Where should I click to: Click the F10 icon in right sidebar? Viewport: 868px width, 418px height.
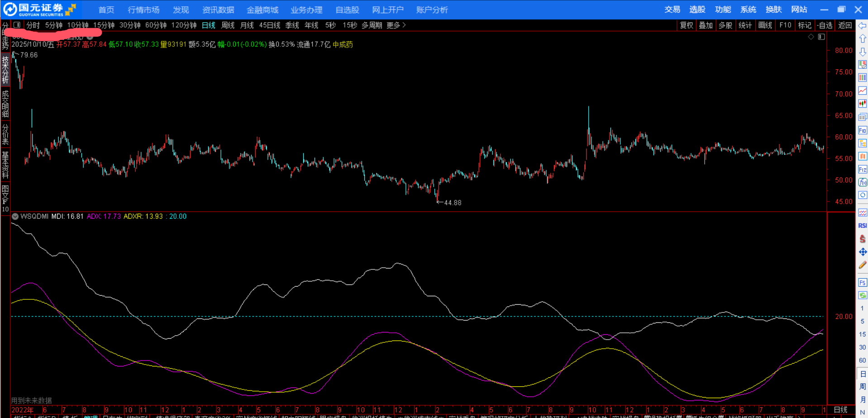point(863,130)
